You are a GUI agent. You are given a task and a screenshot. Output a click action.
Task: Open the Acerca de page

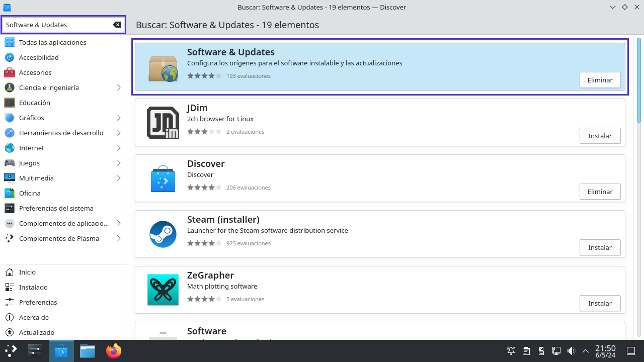coord(63,317)
